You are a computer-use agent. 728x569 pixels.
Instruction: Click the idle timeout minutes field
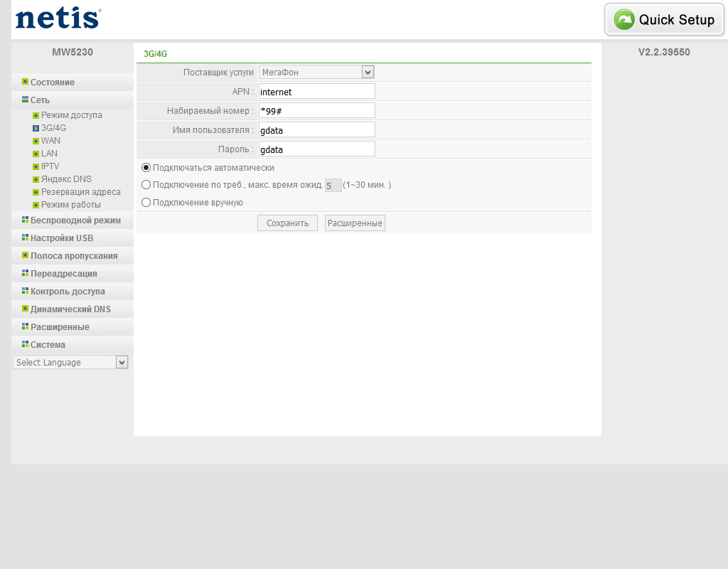click(333, 186)
